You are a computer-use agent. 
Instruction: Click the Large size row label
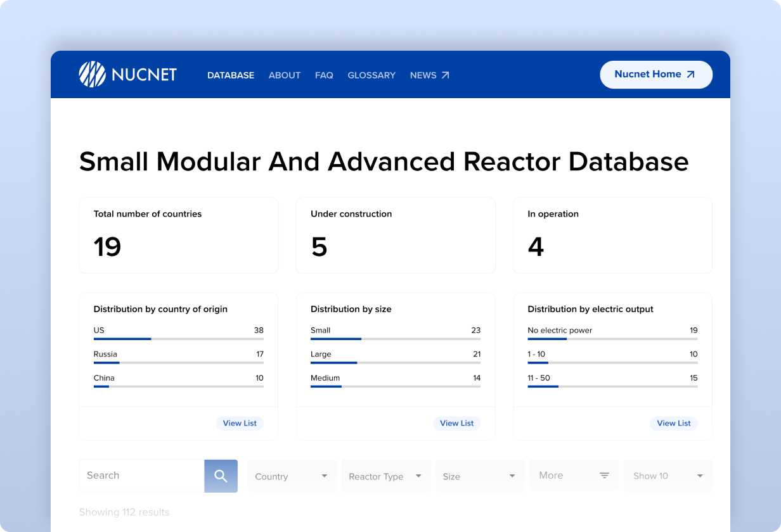(321, 354)
